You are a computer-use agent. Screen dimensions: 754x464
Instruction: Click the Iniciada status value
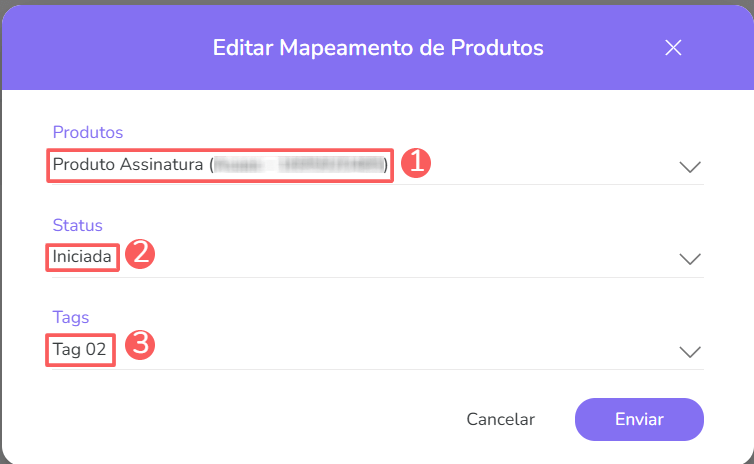(x=84, y=257)
